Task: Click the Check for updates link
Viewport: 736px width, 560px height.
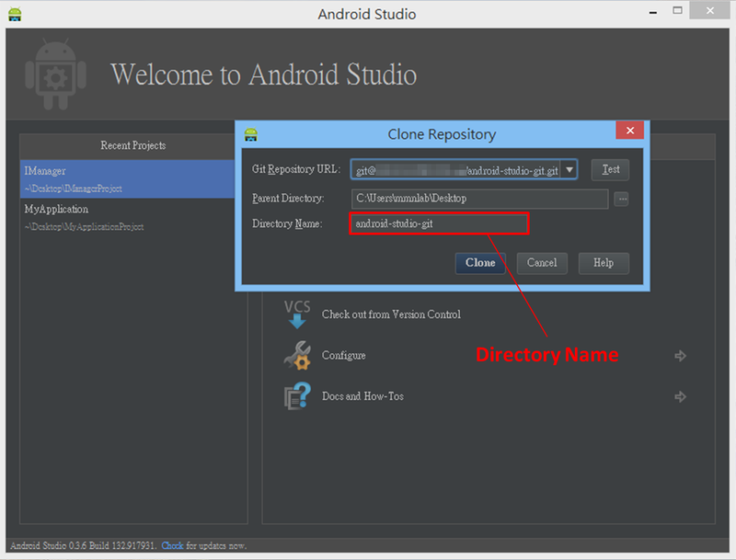Action: [172, 545]
